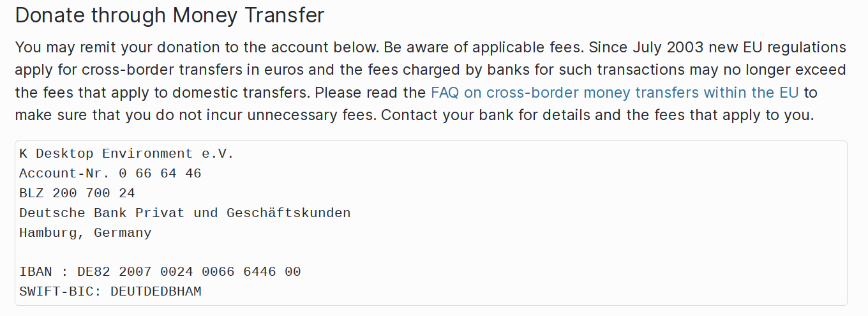Click the SWIFT code 'DEUTDEDBHAM'
The width and height of the screenshot is (868, 316).
coord(156,292)
